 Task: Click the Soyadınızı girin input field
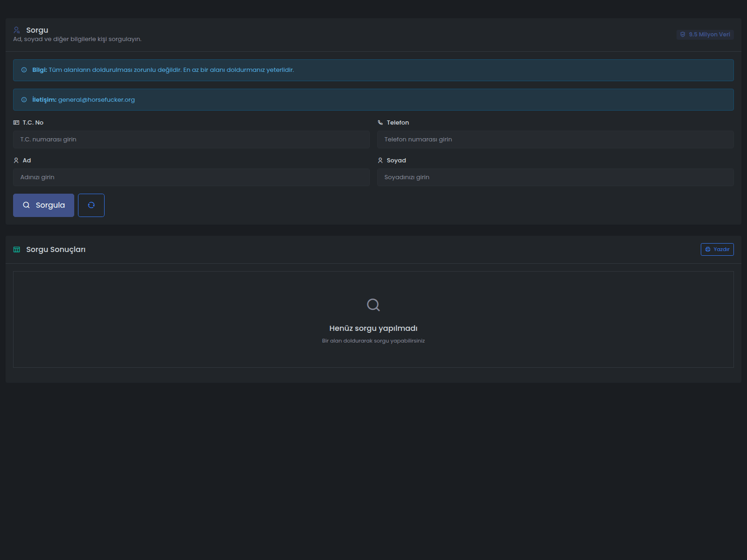tap(555, 177)
